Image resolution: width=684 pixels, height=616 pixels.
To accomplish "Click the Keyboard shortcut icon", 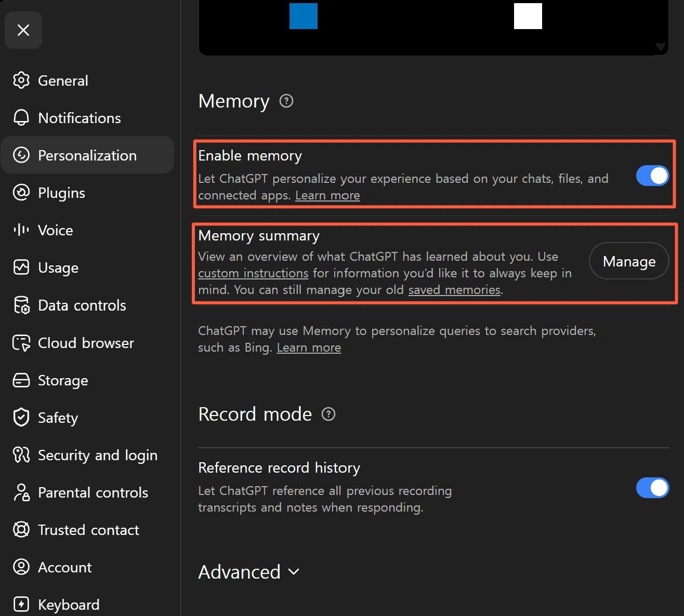I will pos(21,605).
